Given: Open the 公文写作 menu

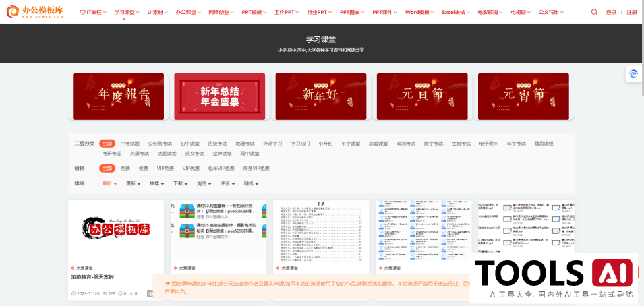Looking at the screenshot, I should 551,12.
